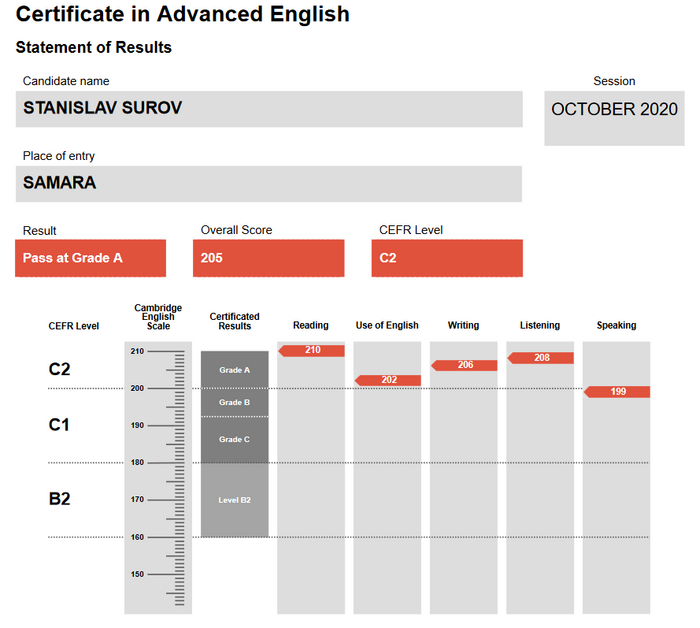The image size is (700, 628).
Task: Select the Result label above the grade box
Action: [39, 231]
